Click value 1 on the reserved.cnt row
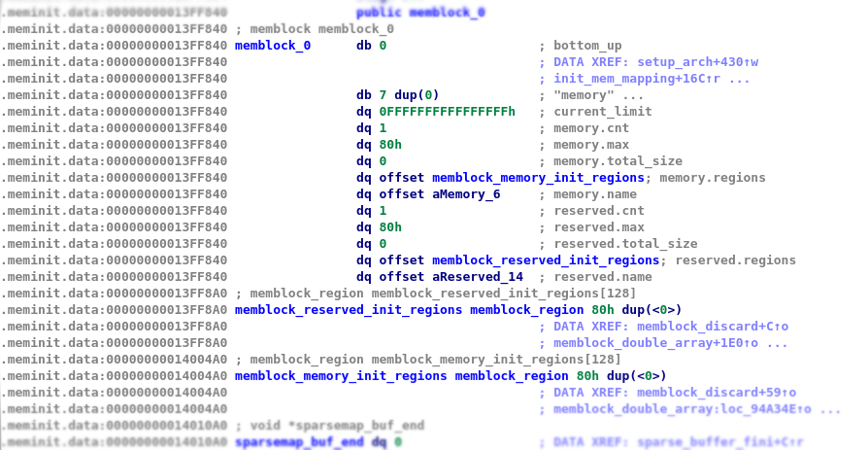 coord(383,211)
